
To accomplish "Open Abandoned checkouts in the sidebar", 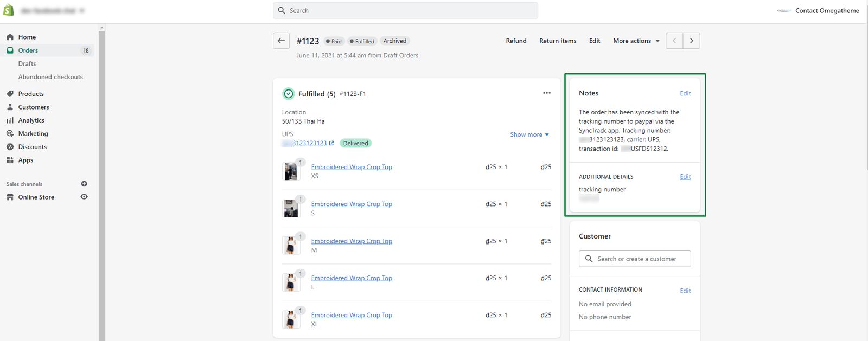I will tap(50, 77).
